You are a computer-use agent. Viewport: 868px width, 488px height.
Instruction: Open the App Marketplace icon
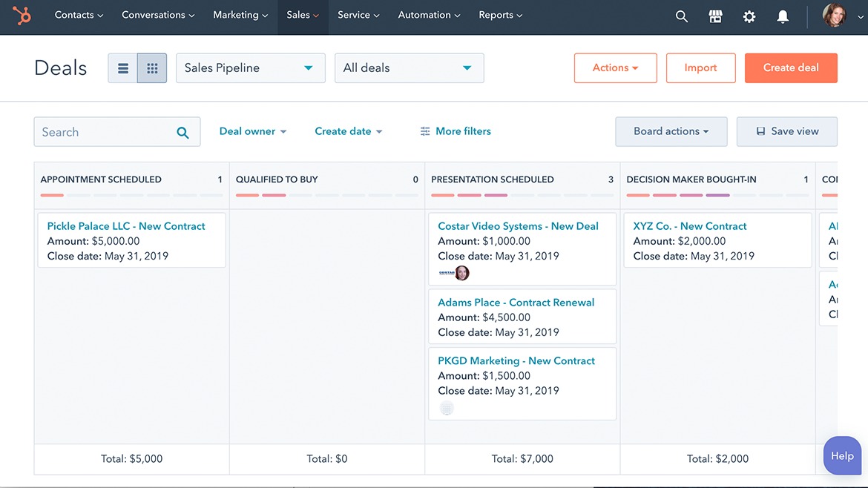click(x=715, y=16)
